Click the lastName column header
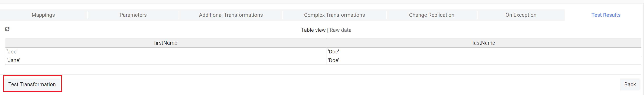This screenshot has width=644, height=95. 483,43
